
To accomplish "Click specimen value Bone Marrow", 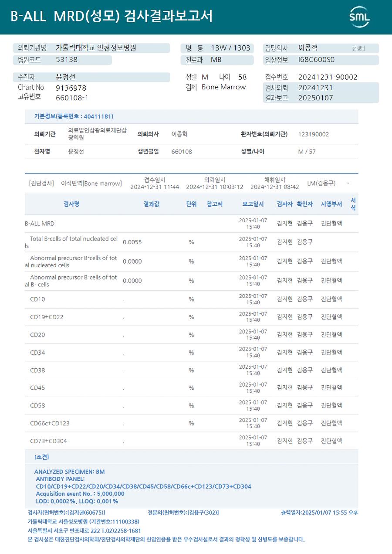I will pyautogui.click(x=224, y=87).
